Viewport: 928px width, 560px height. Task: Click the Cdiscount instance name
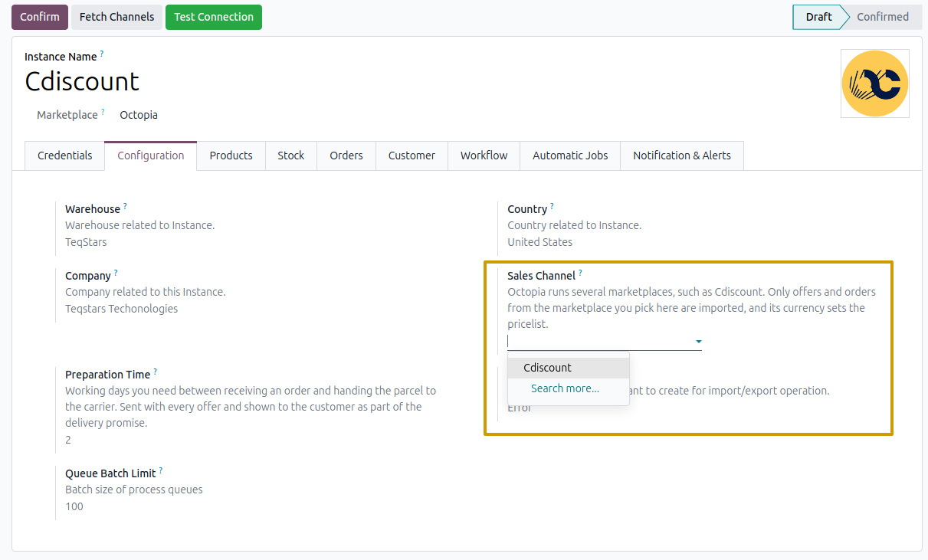click(x=82, y=81)
